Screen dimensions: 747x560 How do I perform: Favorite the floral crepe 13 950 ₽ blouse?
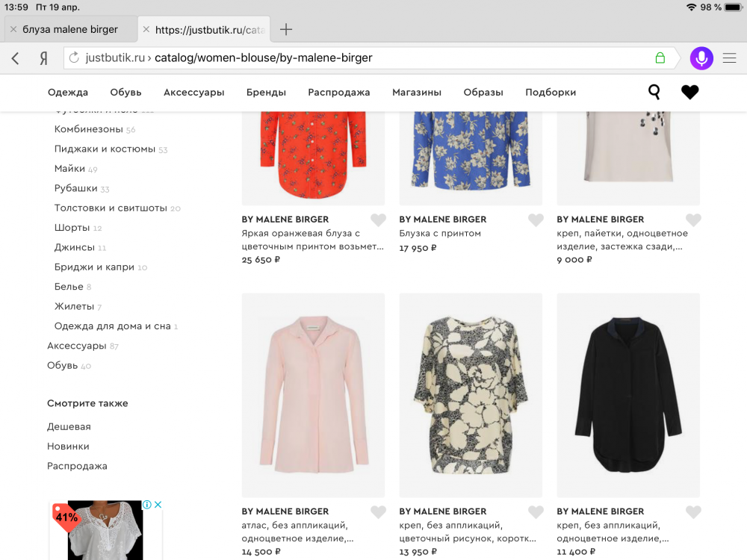pyautogui.click(x=536, y=511)
